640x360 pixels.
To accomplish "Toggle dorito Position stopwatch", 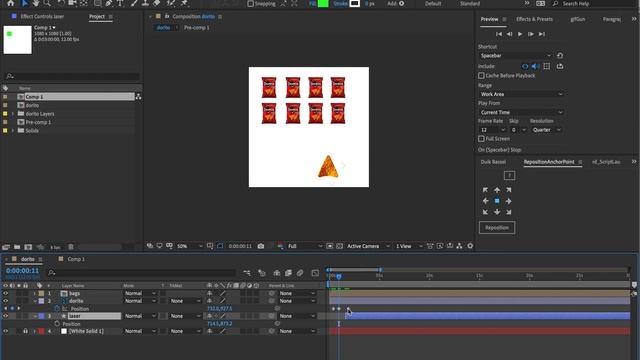I will [57, 309].
